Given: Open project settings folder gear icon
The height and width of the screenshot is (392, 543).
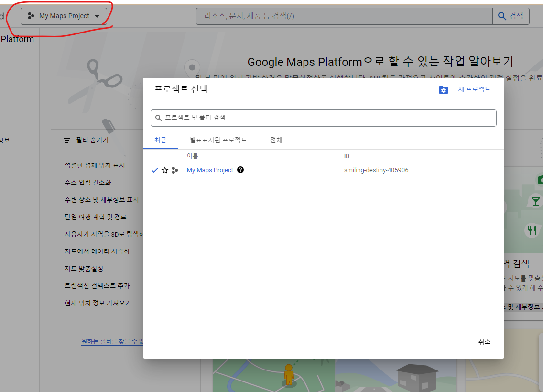Looking at the screenshot, I should point(443,90).
